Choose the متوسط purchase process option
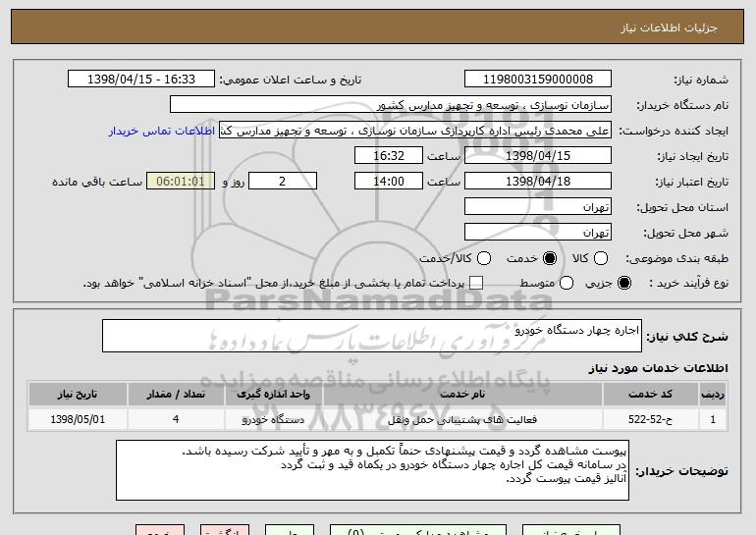The width and height of the screenshot is (756, 535). click(567, 283)
